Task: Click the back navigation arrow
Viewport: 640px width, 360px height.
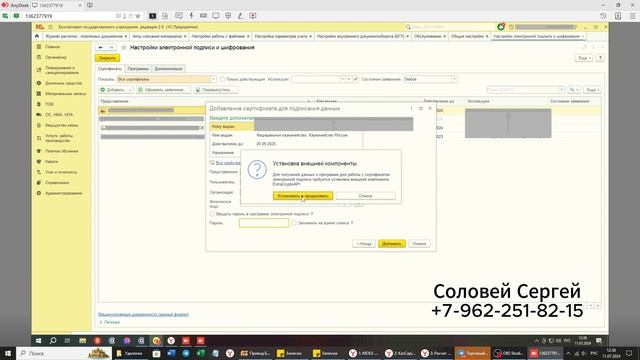Action: click(x=100, y=48)
